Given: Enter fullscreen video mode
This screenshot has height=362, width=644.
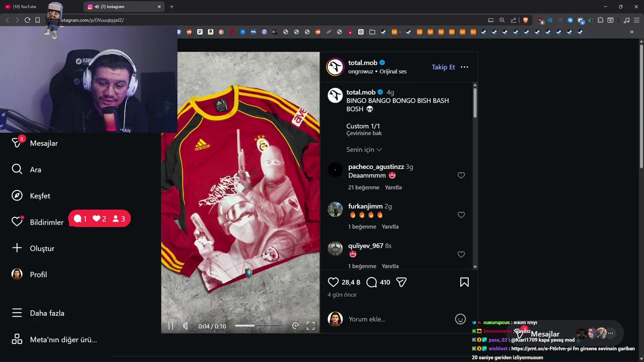Looking at the screenshot, I should [310, 326].
